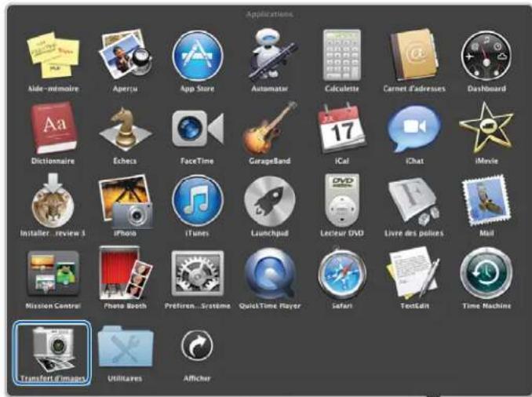
Task: Launch the Dashboard gauge icon
Action: (486, 56)
